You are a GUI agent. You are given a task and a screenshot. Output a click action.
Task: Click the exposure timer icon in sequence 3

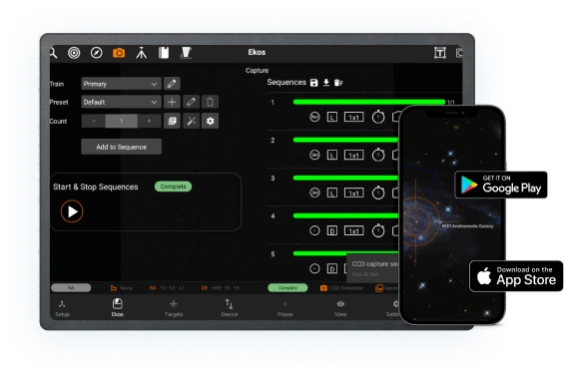[x=378, y=193]
